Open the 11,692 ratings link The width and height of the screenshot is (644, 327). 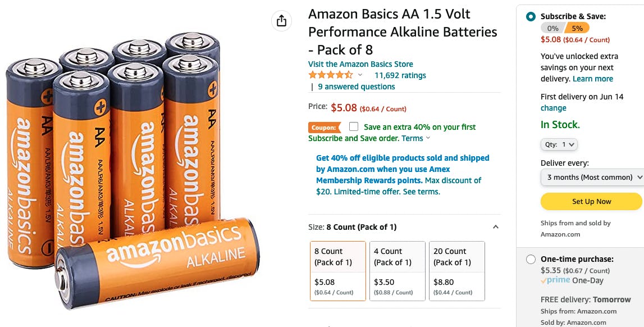pyautogui.click(x=400, y=75)
